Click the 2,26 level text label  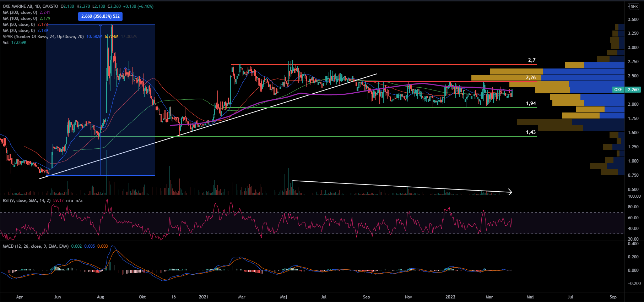click(x=531, y=78)
